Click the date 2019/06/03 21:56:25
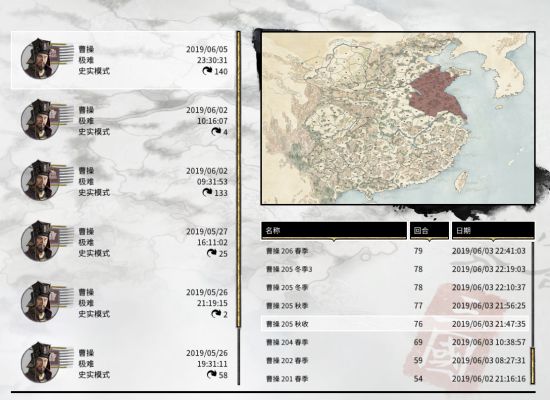Screen dimensions: 550x400 pos(489,306)
